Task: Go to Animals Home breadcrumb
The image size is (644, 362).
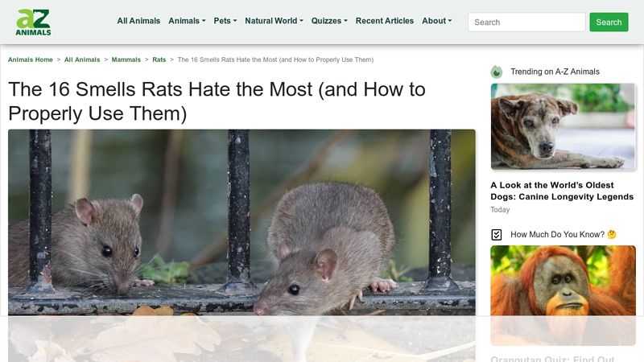Action: [31, 60]
